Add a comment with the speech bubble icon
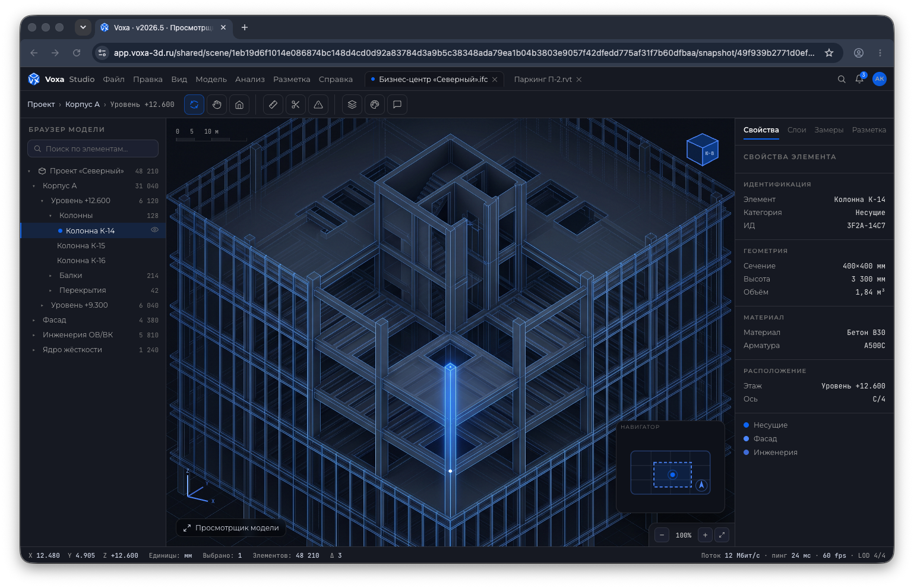Screen dimensions: 914x588 coord(397,105)
